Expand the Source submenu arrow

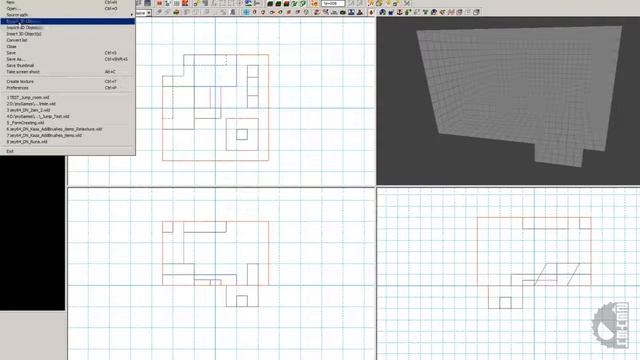131,15
